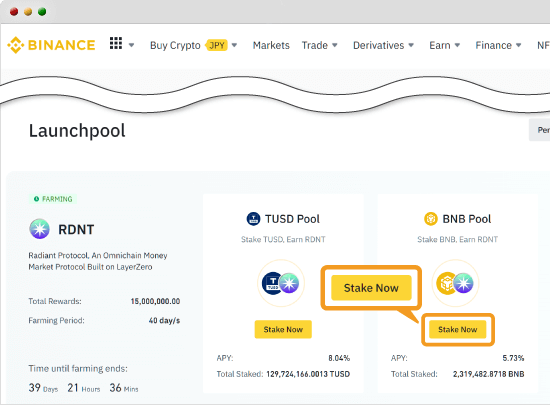Expand the arrow beside the apps grid

132,45
